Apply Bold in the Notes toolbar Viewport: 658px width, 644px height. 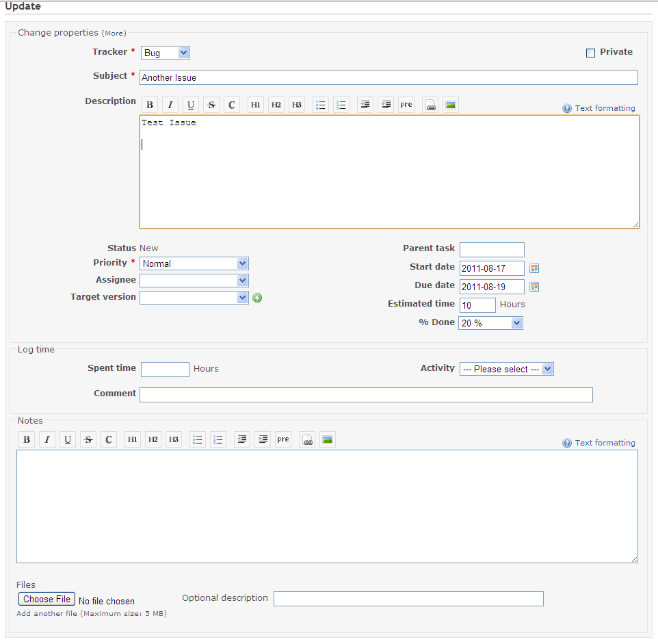[27, 439]
